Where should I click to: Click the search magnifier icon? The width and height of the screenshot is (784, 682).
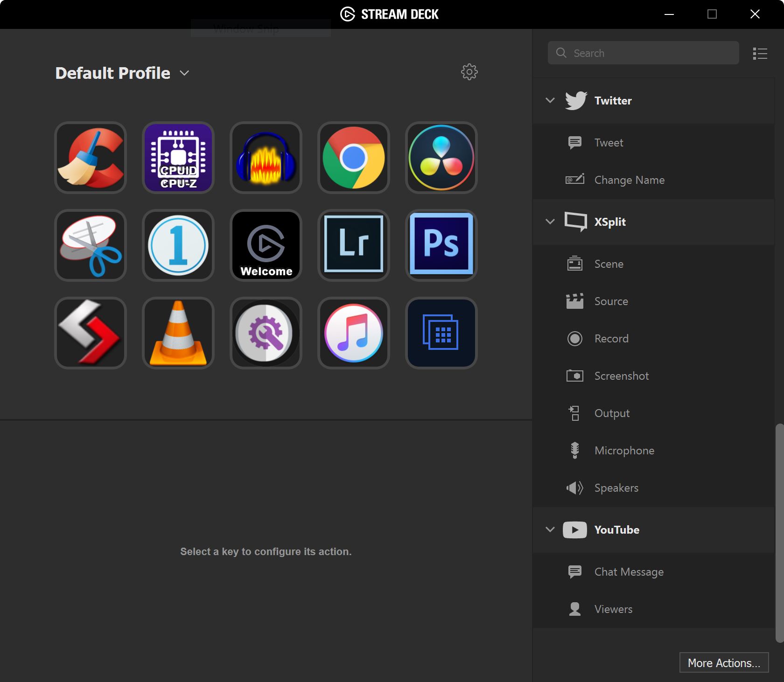561,53
